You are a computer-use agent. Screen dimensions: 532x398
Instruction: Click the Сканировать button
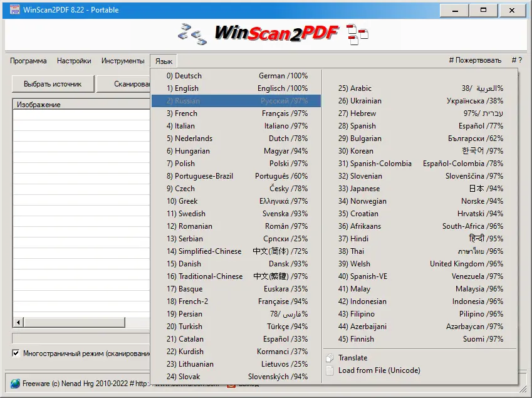[x=123, y=84]
